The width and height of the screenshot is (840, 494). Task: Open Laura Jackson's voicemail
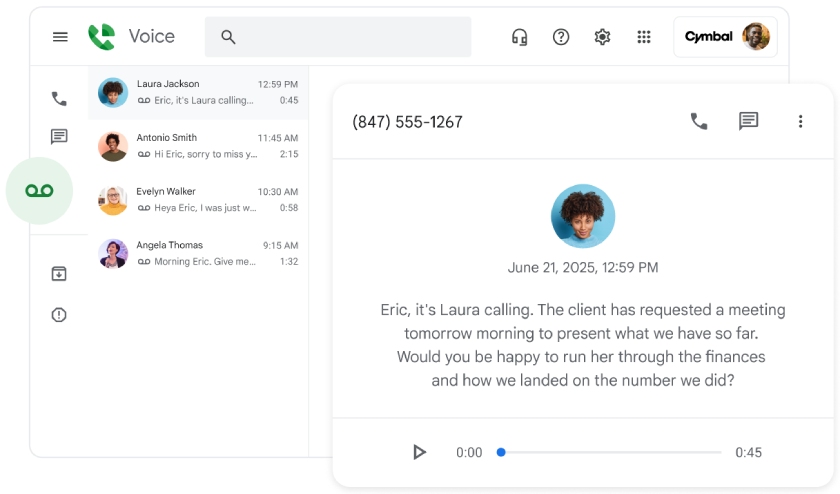click(198, 92)
